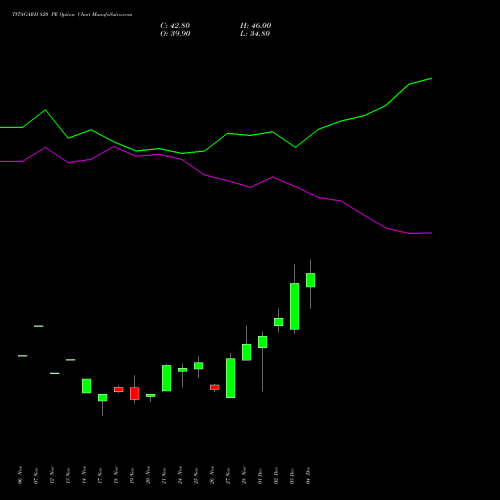This screenshot has width=500, height=500.
Task: Click the high value H: 46.00
Action: coord(256,26)
